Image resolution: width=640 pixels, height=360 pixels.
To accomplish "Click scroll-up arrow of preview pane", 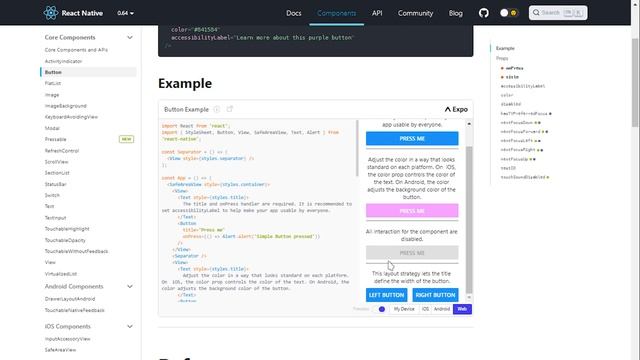I will [469, 124].
